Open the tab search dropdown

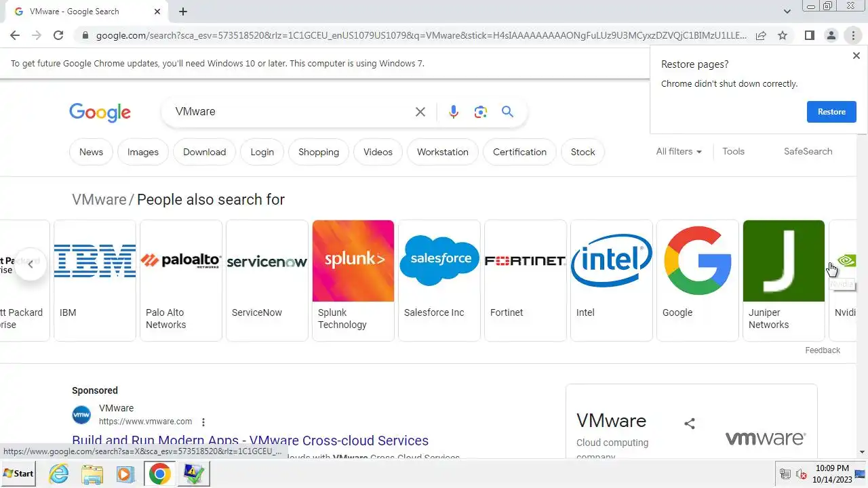pos(787,12)
